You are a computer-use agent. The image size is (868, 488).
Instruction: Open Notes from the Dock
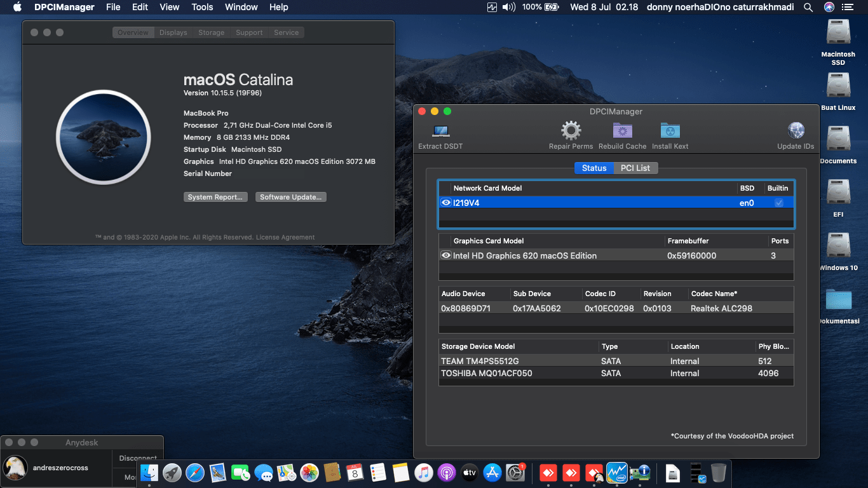(401, 472)
